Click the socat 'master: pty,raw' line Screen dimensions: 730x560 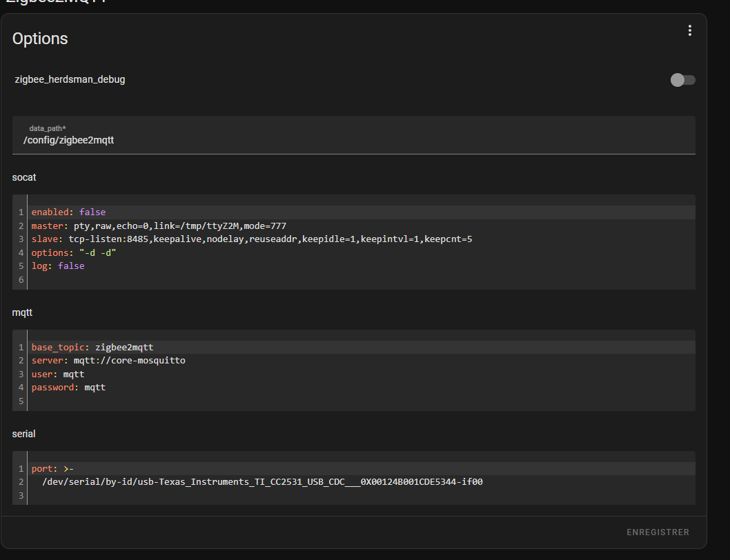click(x=159, y=226)
